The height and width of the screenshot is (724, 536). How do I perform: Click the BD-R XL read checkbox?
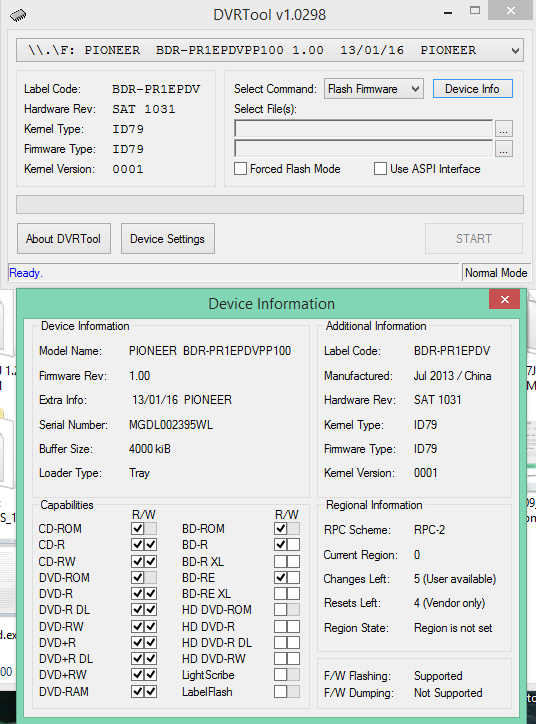[281, 561]
